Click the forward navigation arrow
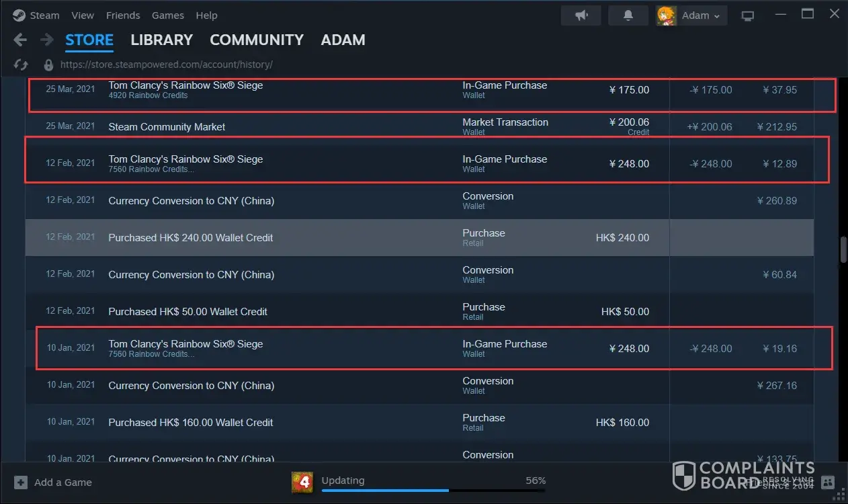Viewport: 848px width, 504px height. click(46, 40)
